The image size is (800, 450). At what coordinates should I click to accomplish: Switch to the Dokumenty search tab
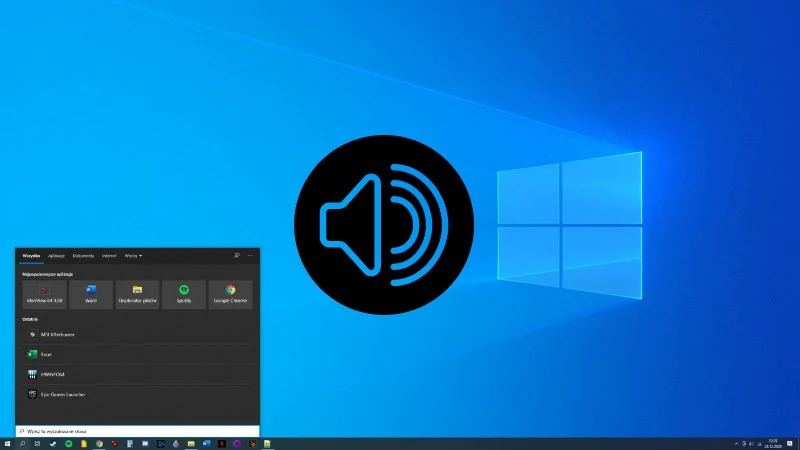[x=83, y=256]
